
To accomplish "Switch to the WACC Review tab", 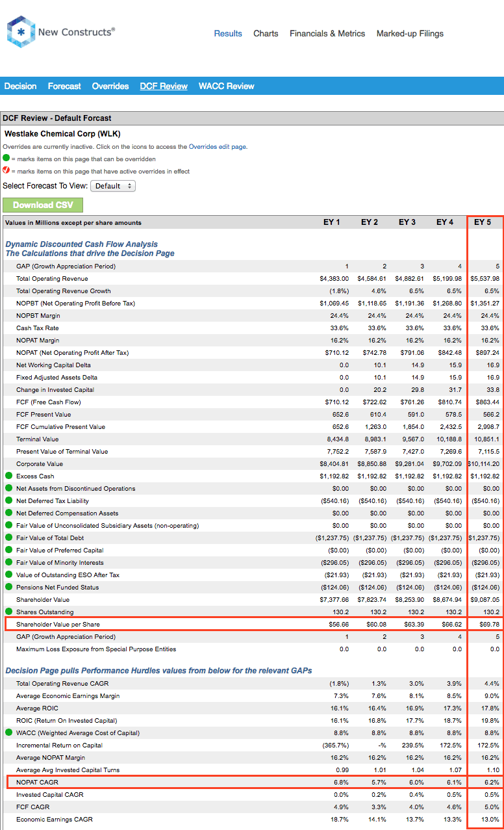I will pos(227,86).
